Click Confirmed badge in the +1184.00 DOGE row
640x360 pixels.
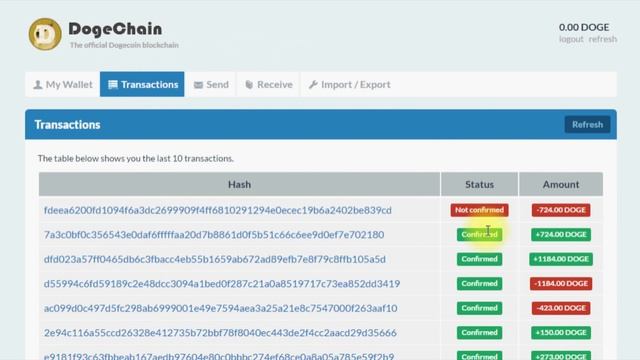coord(479,259)
